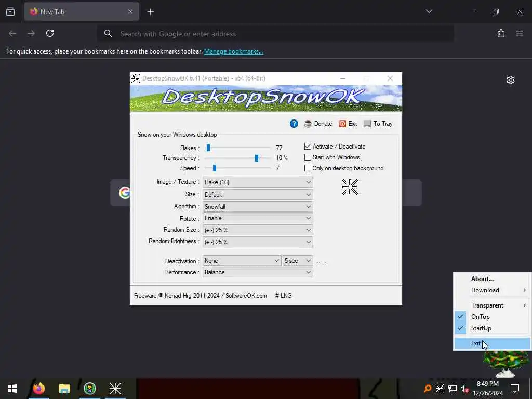Open the Firefox extensions puzzle icon
The width and height of the screenshot is (532, 399).
(x=501, y=33)
